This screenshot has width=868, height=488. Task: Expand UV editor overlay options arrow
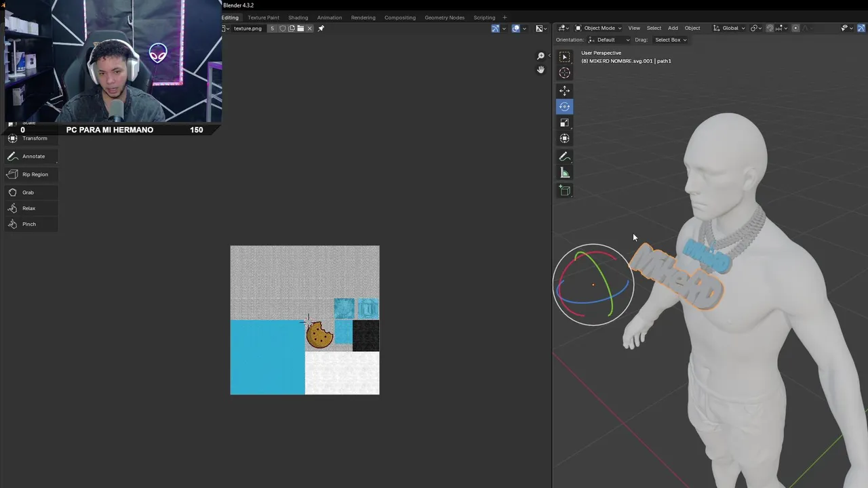[x=525, y=28]
